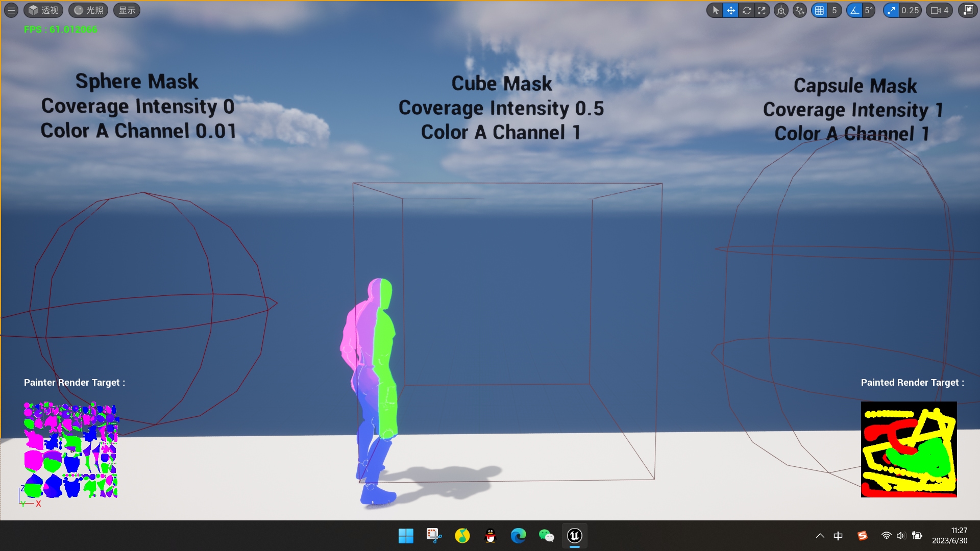
Task: Open WeChat from the taskbar
Action: pyautogui.click(x=546, y=536)
